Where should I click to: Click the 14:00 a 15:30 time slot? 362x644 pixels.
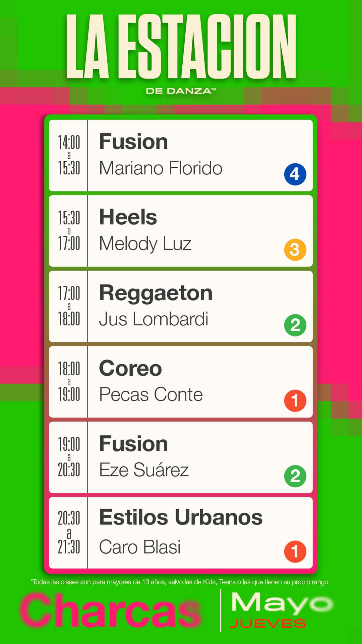click(x=69, y=155)
